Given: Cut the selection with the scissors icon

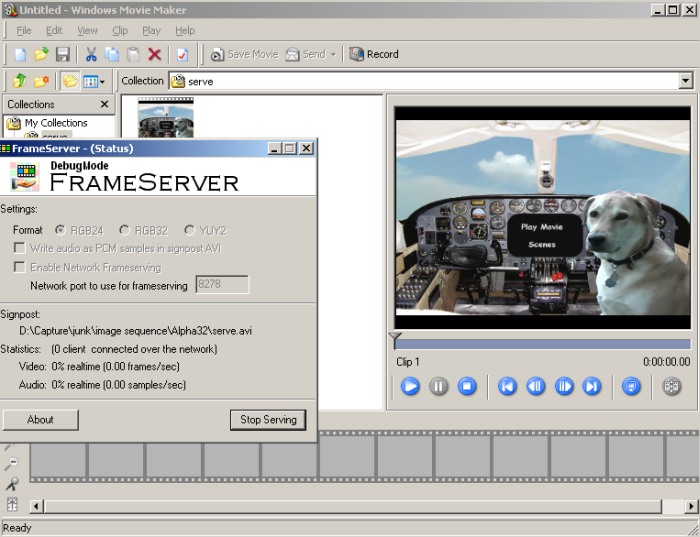Looking at the screenshot, I should pos(91,54).
